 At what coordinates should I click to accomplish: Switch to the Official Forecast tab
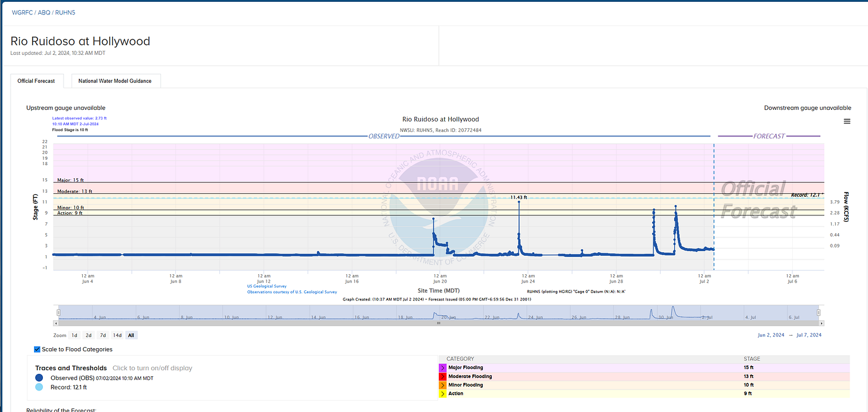point(36,81)
